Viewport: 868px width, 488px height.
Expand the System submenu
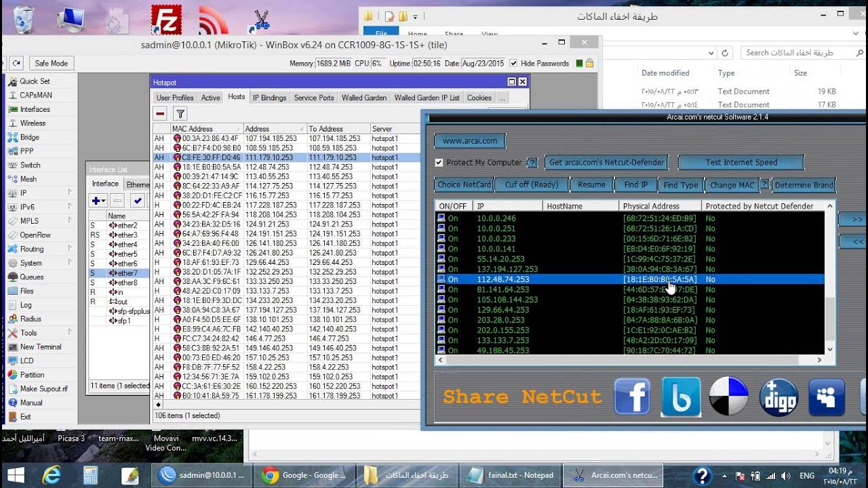point(70,263)
